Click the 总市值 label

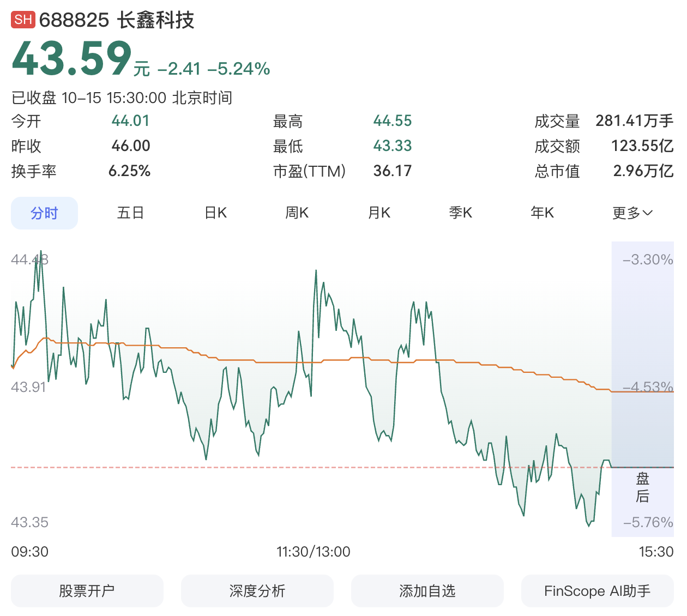tap(557, 171)
